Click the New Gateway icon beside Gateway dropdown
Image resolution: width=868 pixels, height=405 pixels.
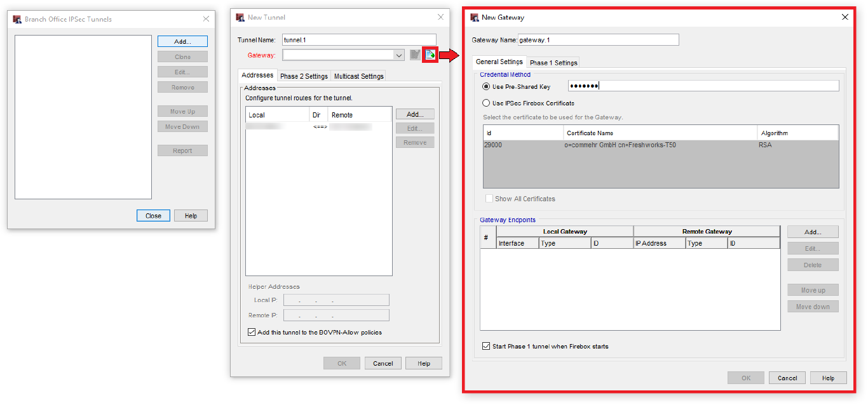pyautogui.click(x=430, y=55)
